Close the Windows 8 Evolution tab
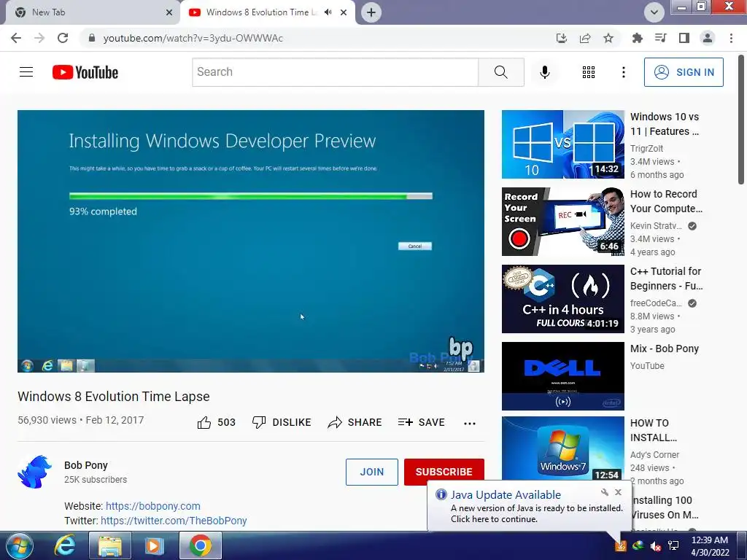The image size is (747, 560). click(x=344, y=12)
